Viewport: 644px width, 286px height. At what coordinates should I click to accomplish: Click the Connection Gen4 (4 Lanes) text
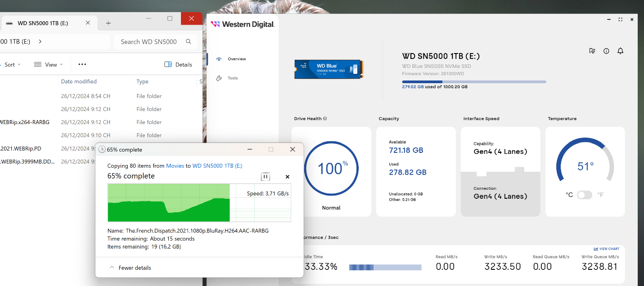pyautogui.click(x=500, y=196)
